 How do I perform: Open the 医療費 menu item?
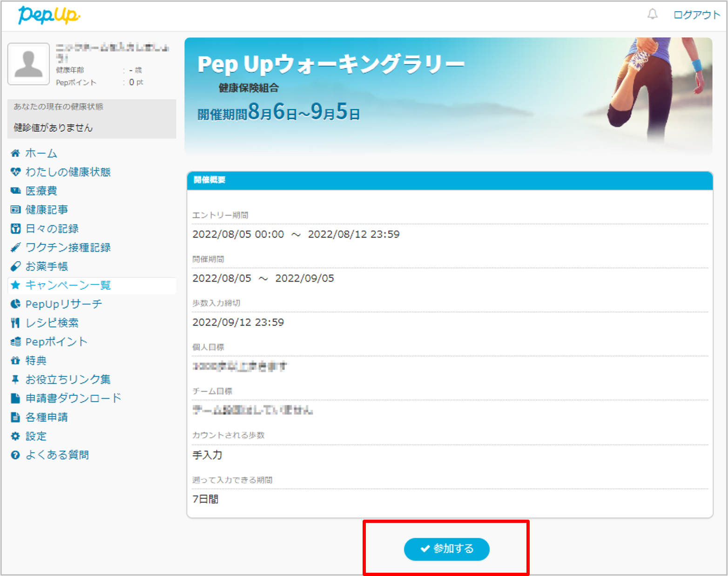pyautogui.click(x=41, y=191)
